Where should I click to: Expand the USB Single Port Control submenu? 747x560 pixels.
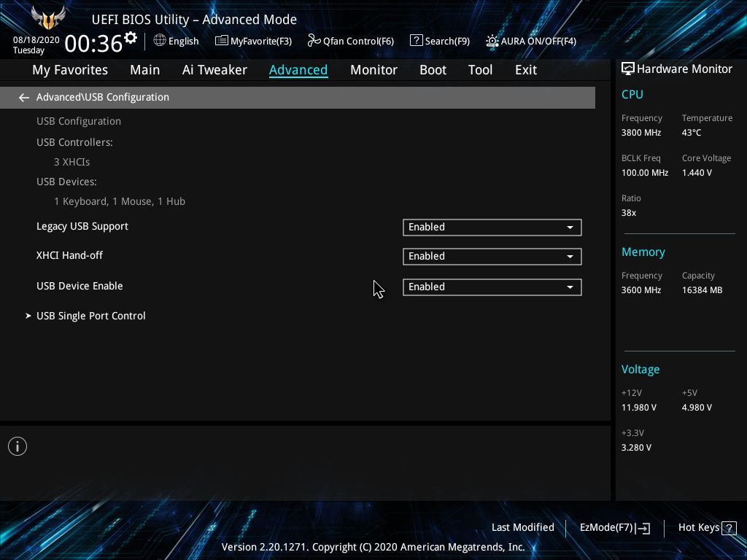[x=91, y=316]
